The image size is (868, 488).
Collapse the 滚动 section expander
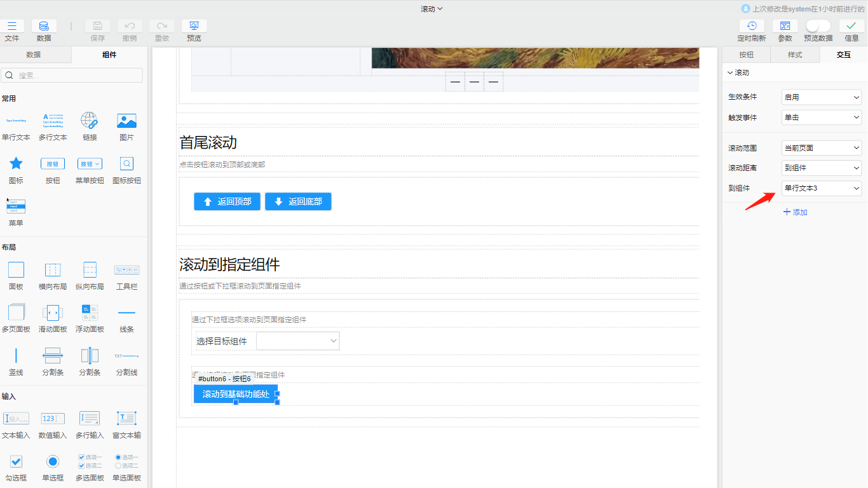pyautogui.click(x=730, y=73)
